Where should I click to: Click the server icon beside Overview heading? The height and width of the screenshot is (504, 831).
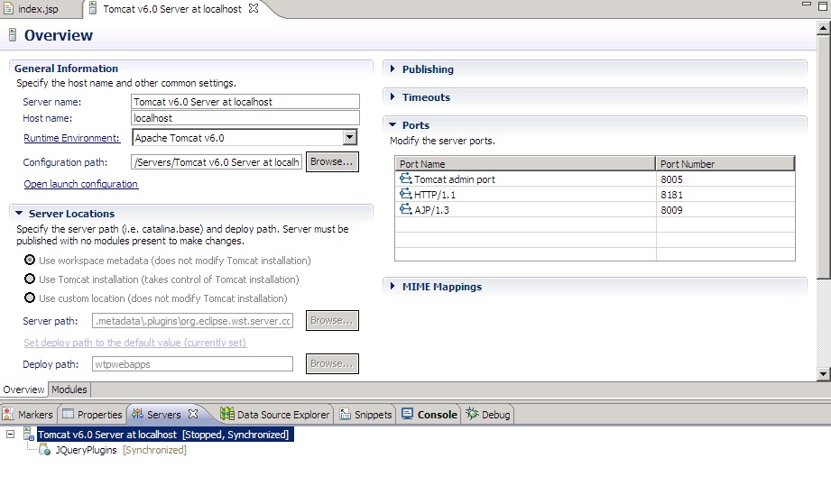(x=13, y=35)
